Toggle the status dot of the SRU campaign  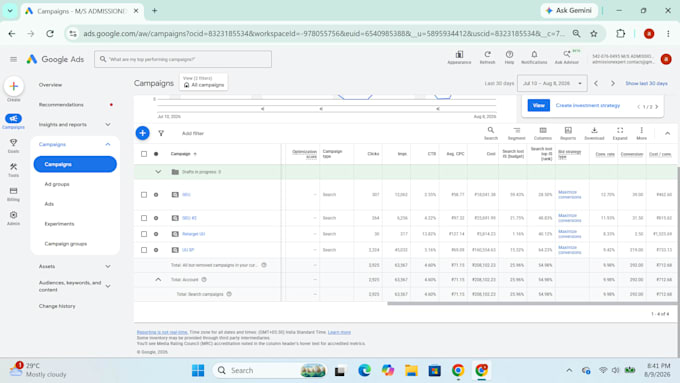coord(156,195)
